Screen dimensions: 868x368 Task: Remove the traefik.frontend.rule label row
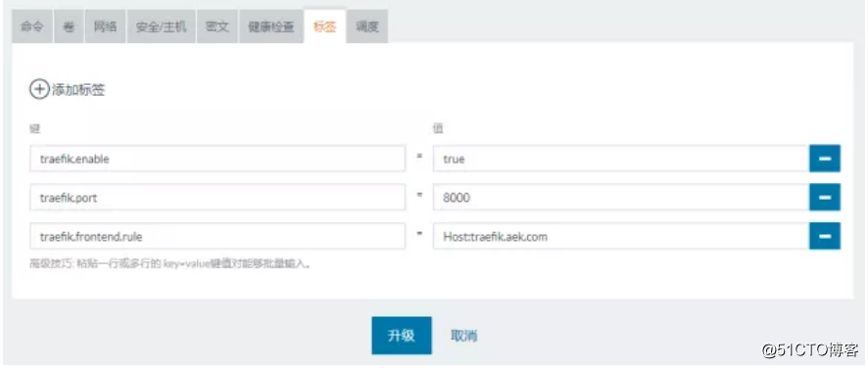pyautogui.click(x=825, y=236)
